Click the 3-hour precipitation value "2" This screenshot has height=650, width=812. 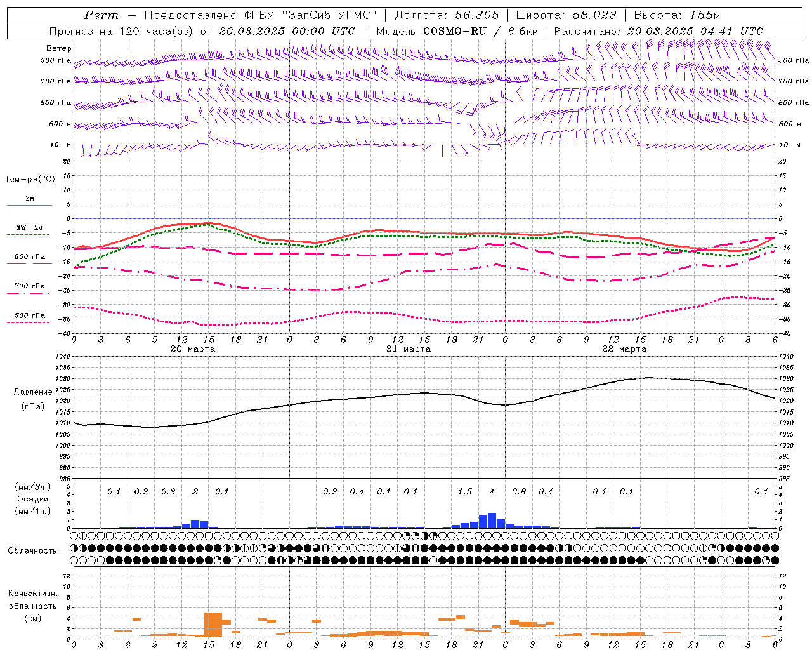pyautogui.click(x=195, y=491)
